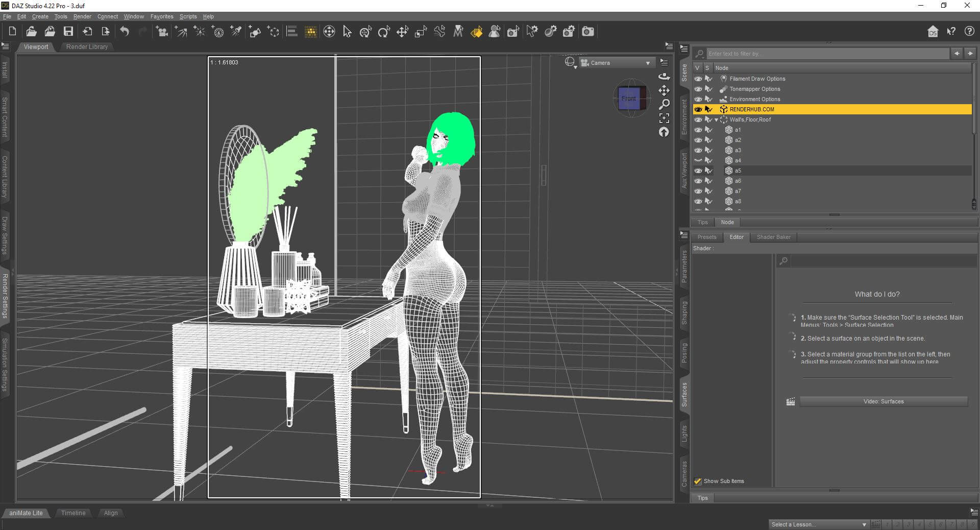Toggle visibility of node a6

pyautogui.click(x=698, y=181)
